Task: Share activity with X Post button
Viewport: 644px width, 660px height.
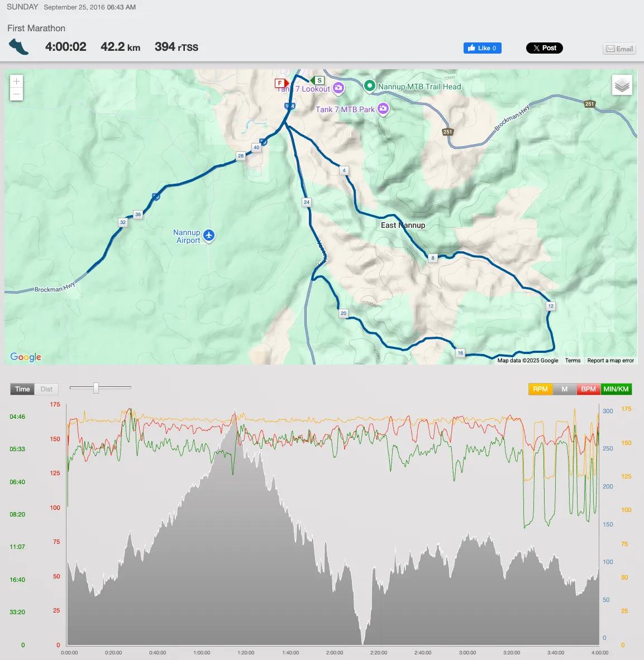Action: 544,48
